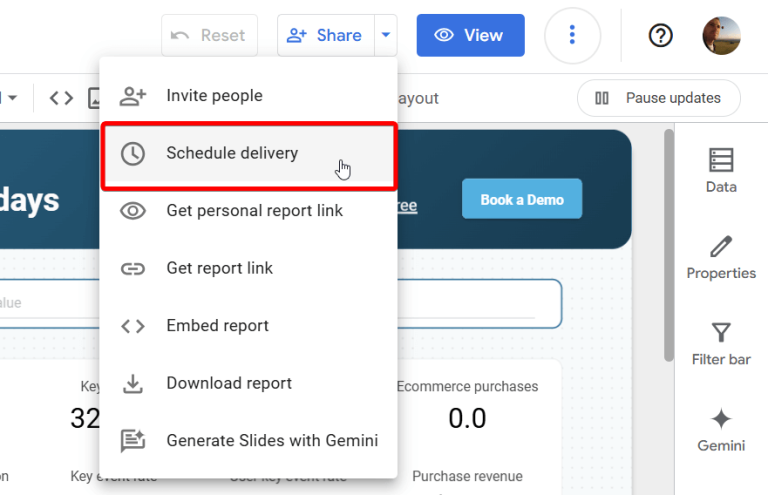Click the help question mark icon
This screenshot has height=495, width=768.
(660, 35)
